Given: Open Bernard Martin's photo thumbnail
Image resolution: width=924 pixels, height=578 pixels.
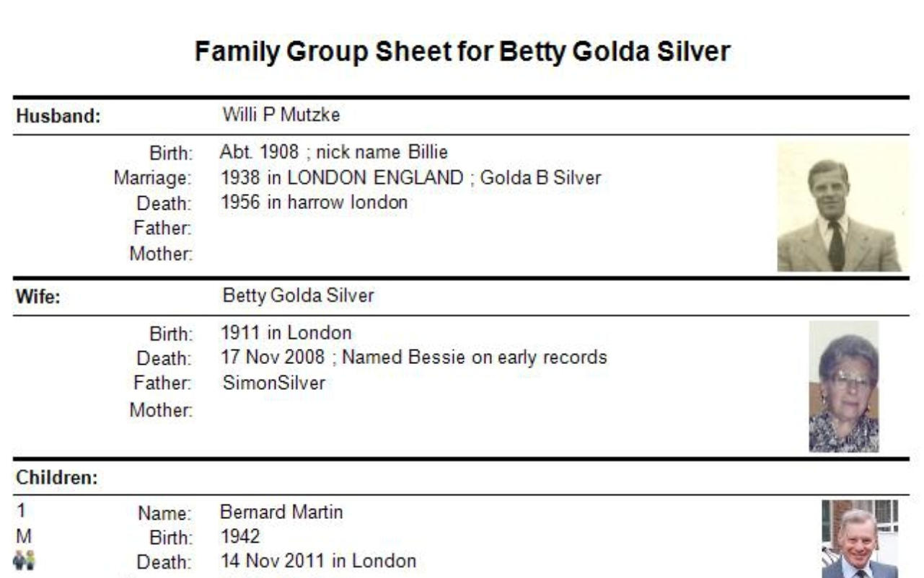Looking at the screenshot, I should (860, 539).
